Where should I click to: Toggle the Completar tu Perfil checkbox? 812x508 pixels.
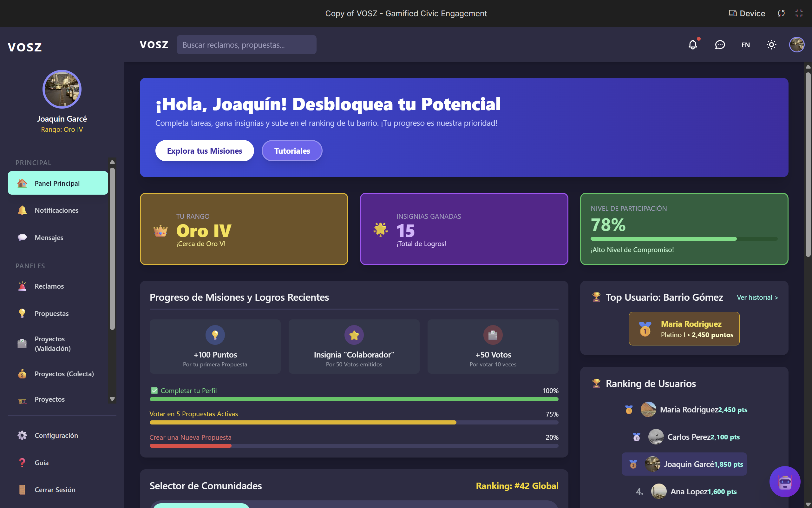click(154, 391)
